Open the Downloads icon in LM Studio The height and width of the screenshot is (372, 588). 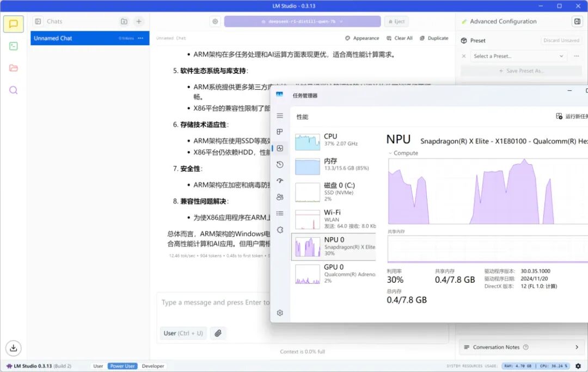pyautogui.click(x=14, y=348)
